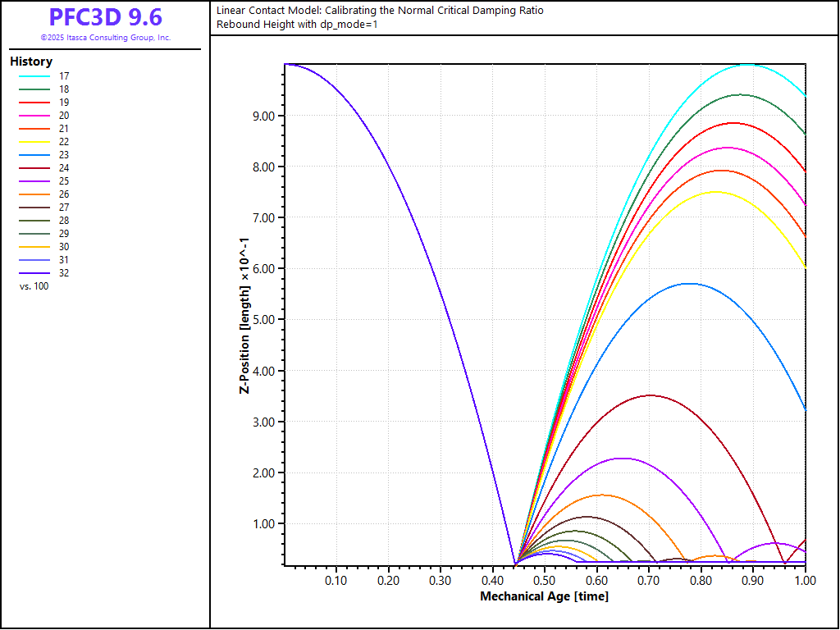
Task: Select the magenta legend swatch for history 20
Action: pyautogui.click(x=34, y=116)
